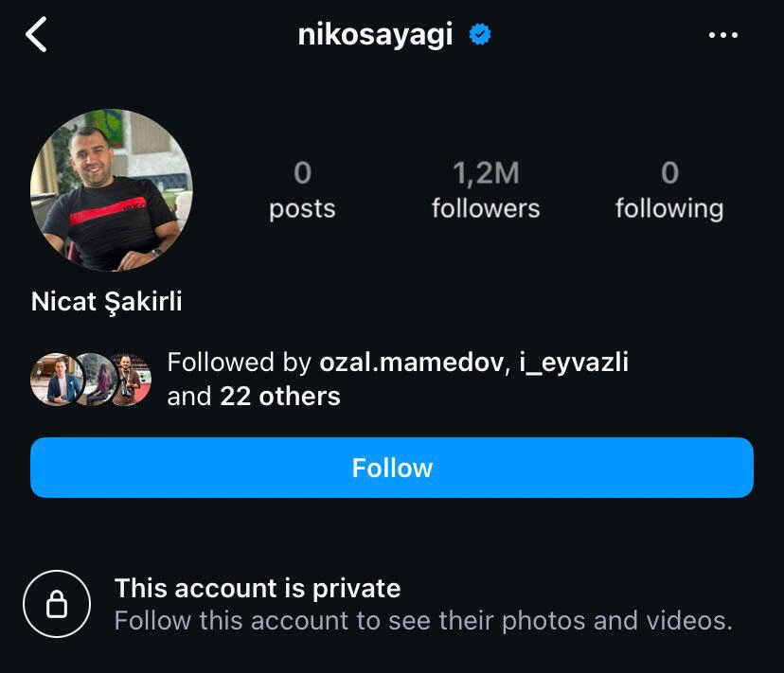
Task: Open the 1,2M followers list
Action: click(486, 189)
